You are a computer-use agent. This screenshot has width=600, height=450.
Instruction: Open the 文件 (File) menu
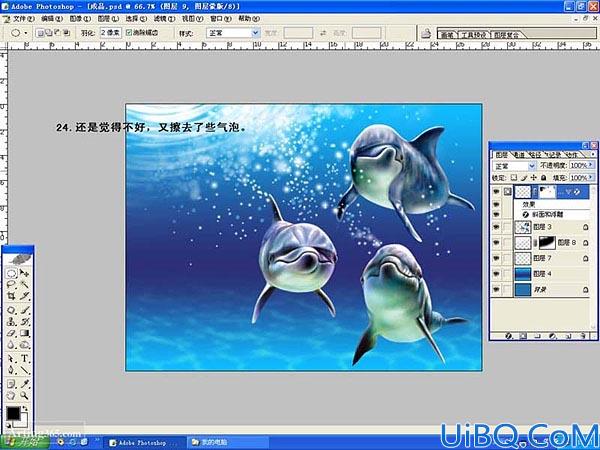[24, 18]
